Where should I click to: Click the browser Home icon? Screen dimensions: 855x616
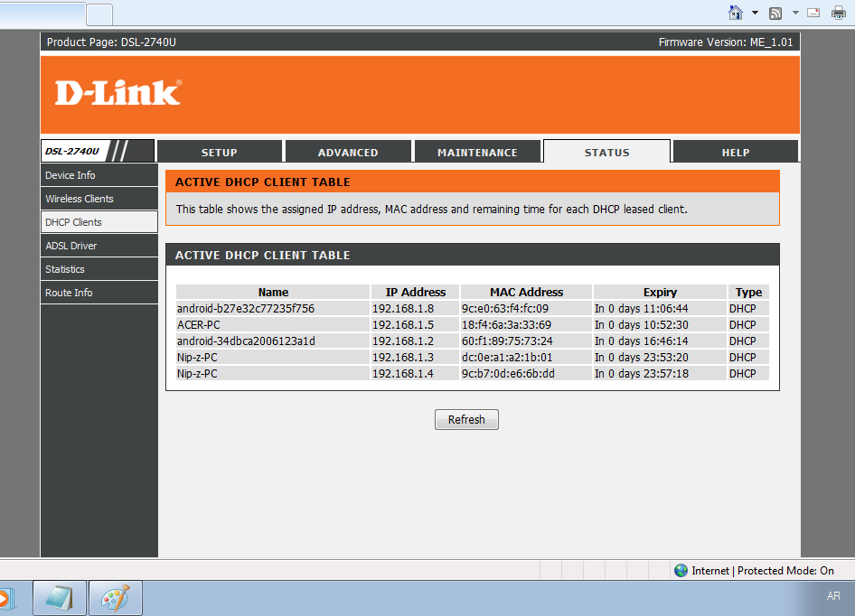pyautogui.click(x=736, y=13)
